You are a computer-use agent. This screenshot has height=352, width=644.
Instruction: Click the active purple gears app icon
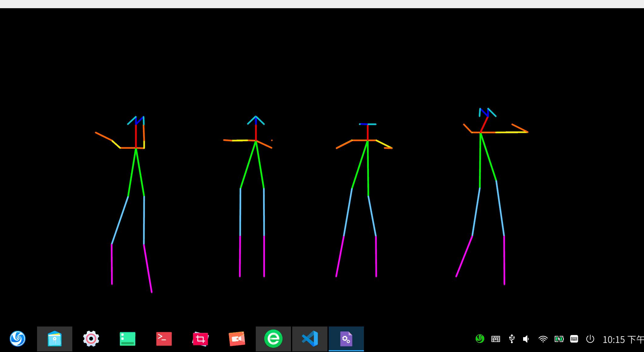click(346, 339)
